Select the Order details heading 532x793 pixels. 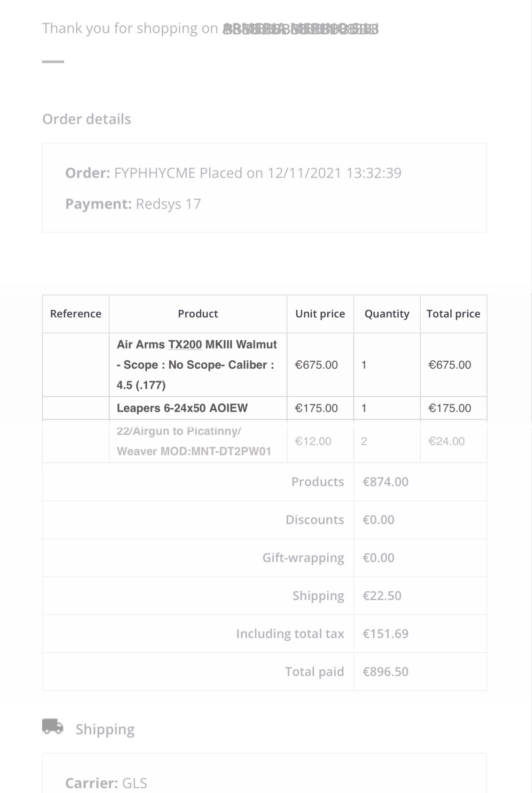click(87, 119)
